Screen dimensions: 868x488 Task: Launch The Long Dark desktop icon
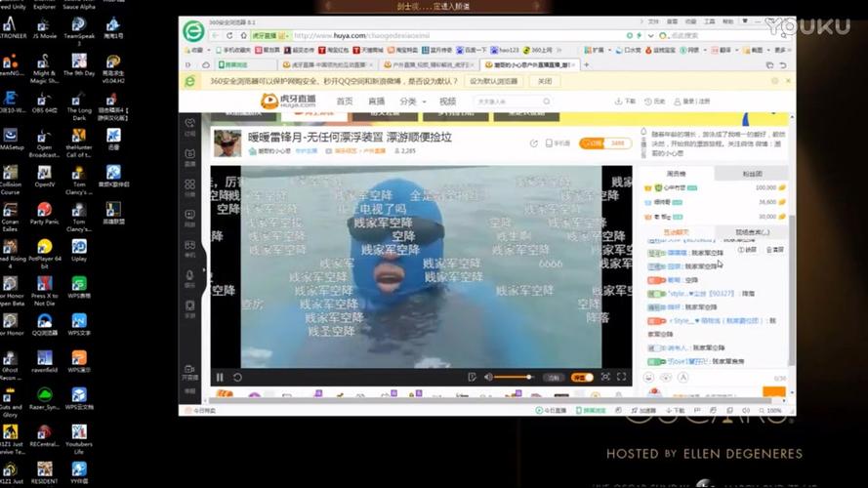coord(79,107)
